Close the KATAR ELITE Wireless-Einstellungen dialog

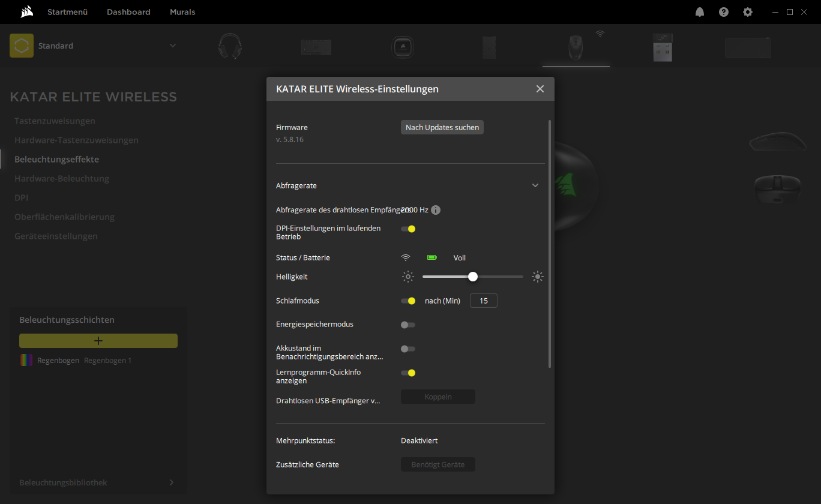[540, 89]
